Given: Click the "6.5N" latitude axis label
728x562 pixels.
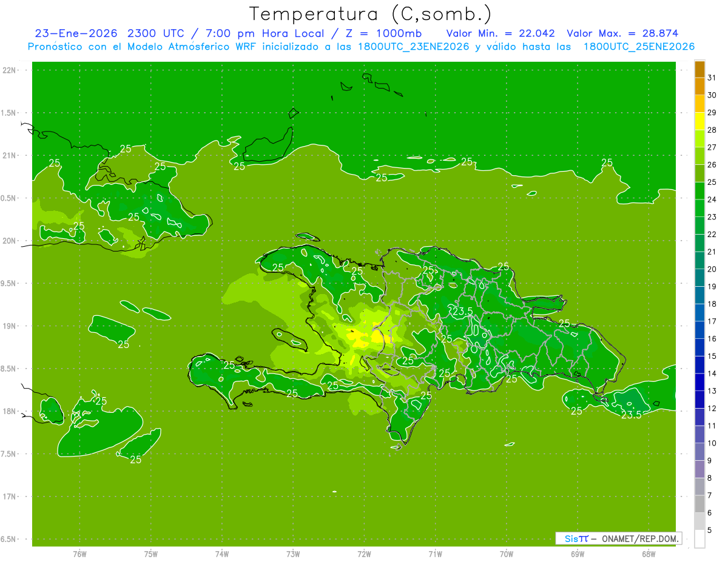Looking at the screenshot, I should coord(9,539).
